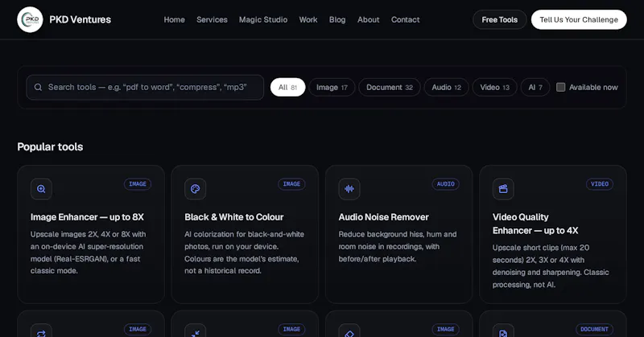Select the All 81 filter
The width and height of the screenshot is (644, 337).
tap(288, 87)
